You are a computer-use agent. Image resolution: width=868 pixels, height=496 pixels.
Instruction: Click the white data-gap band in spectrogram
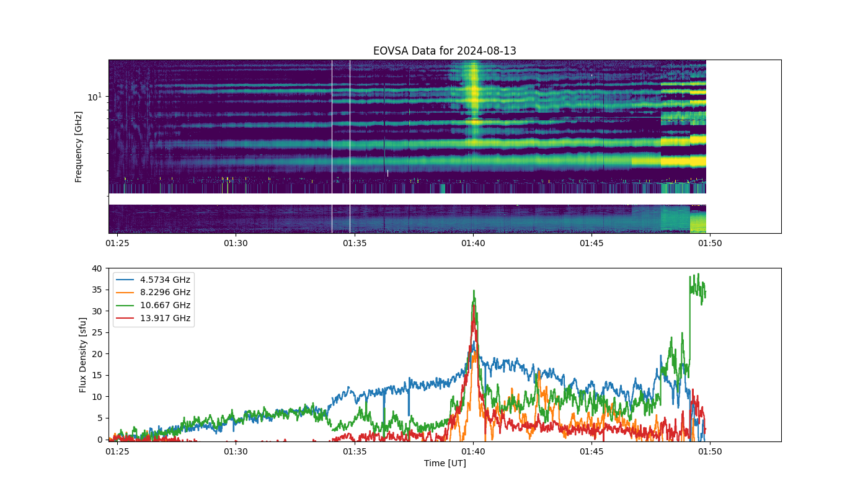(x=407, y=199)
